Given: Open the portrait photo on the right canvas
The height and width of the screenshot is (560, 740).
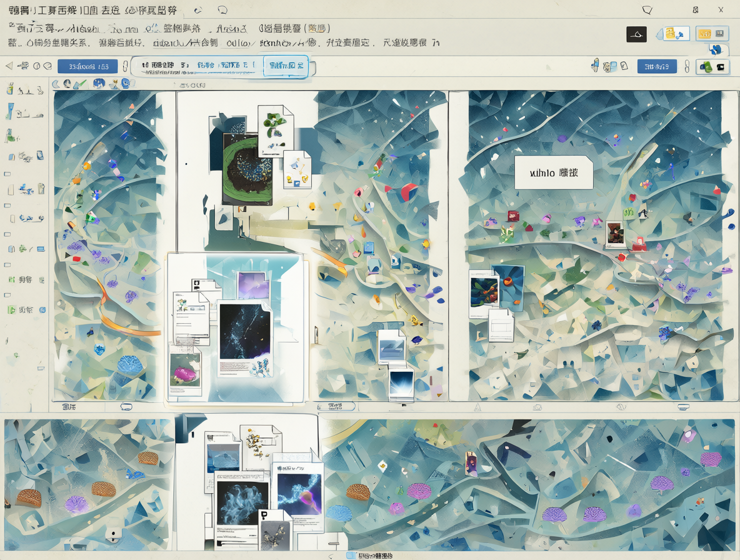Looking at the screenshot, I should coord(615,234).
